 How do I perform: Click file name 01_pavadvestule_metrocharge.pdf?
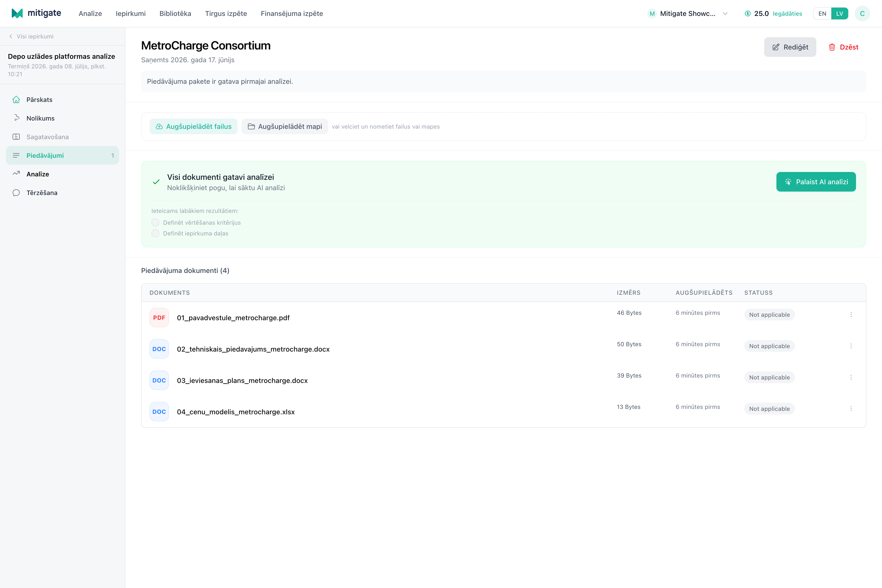tap(233, 318)
